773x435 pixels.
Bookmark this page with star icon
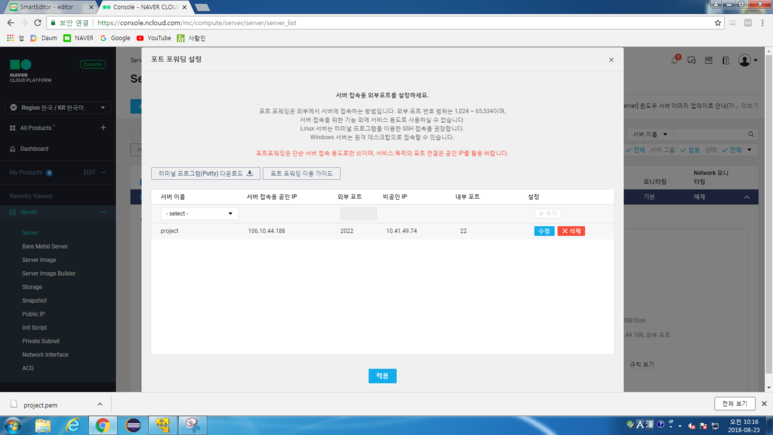(718, 23)
